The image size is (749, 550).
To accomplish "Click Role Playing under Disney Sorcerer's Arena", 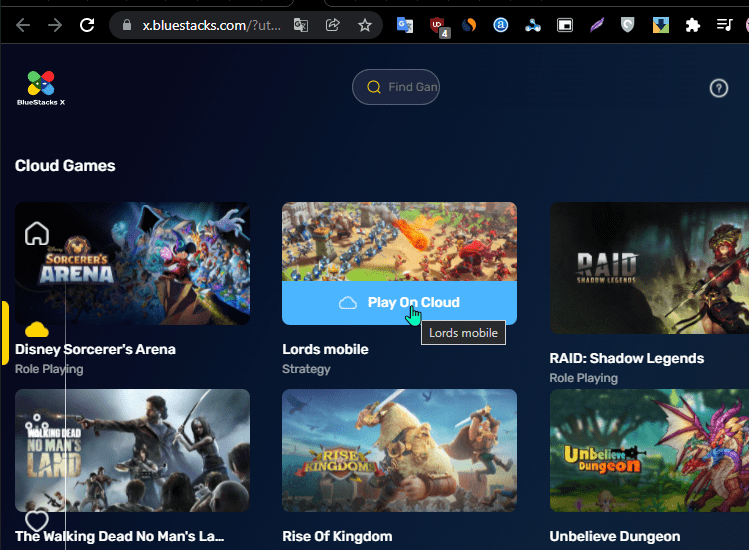I will (49, 369).
